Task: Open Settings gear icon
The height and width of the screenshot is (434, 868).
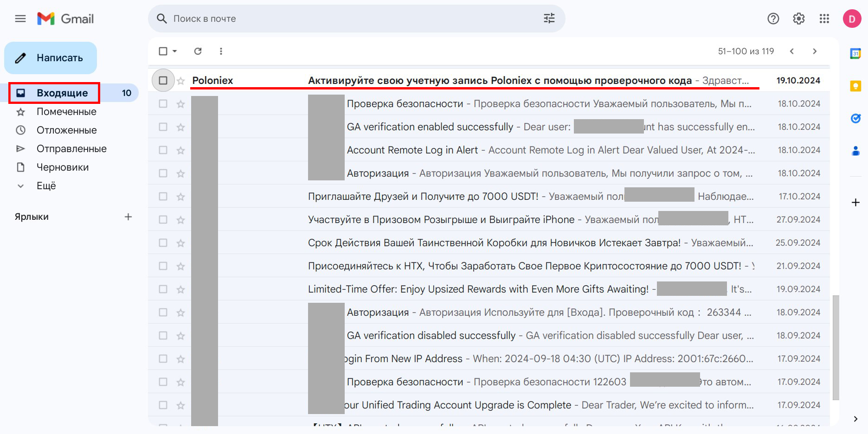Action: coord(799,19)
